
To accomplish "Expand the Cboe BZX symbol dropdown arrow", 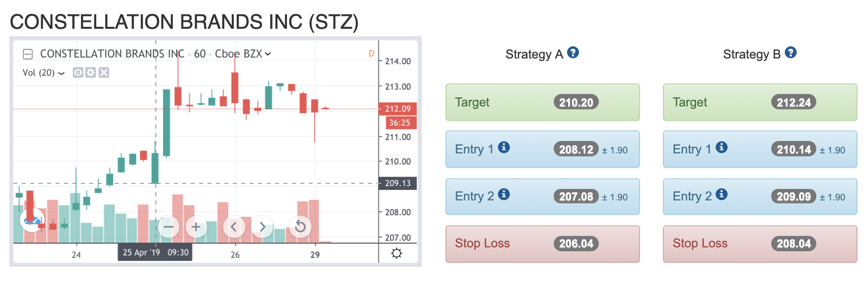I will pos(268,54).
